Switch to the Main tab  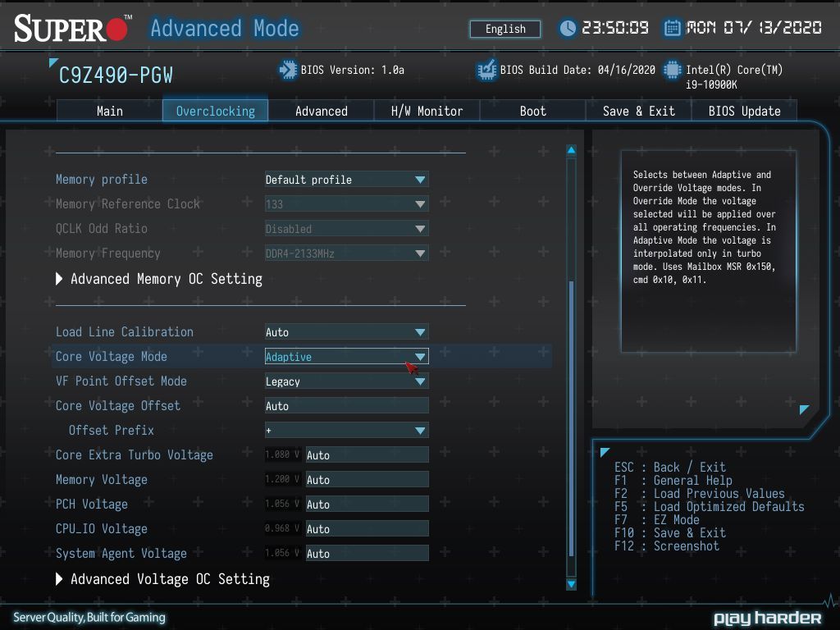click(109, 111)
